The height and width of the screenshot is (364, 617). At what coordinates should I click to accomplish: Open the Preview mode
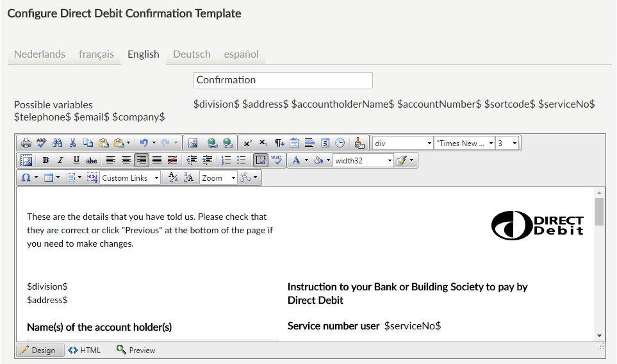(x=136, y=351)
